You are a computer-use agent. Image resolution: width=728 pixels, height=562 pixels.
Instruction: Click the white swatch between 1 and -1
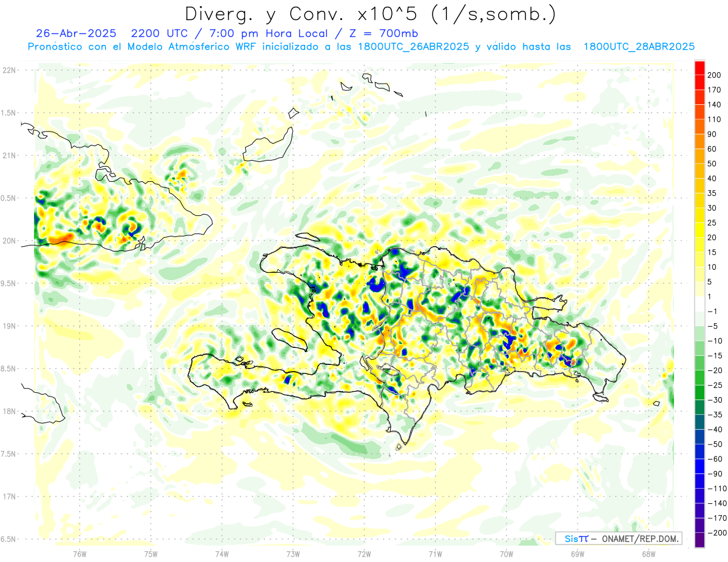tap(699, 304)
